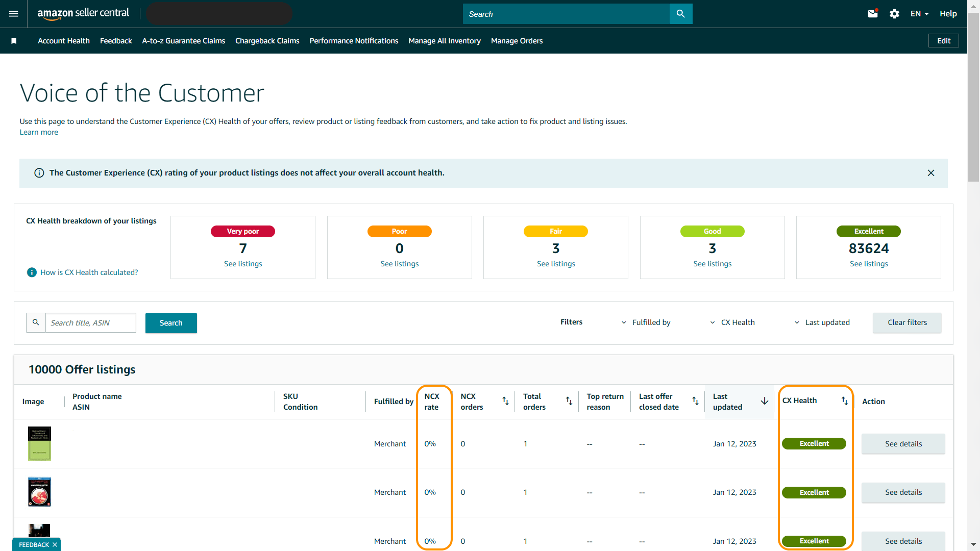Click the bookmark icon beside the navigation bar

pos(14,40)
